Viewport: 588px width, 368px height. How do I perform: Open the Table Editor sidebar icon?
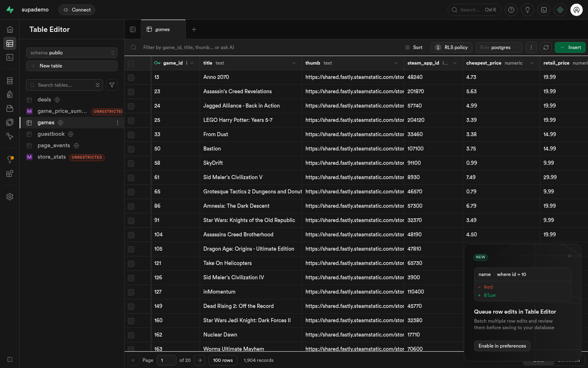point(10,43)
